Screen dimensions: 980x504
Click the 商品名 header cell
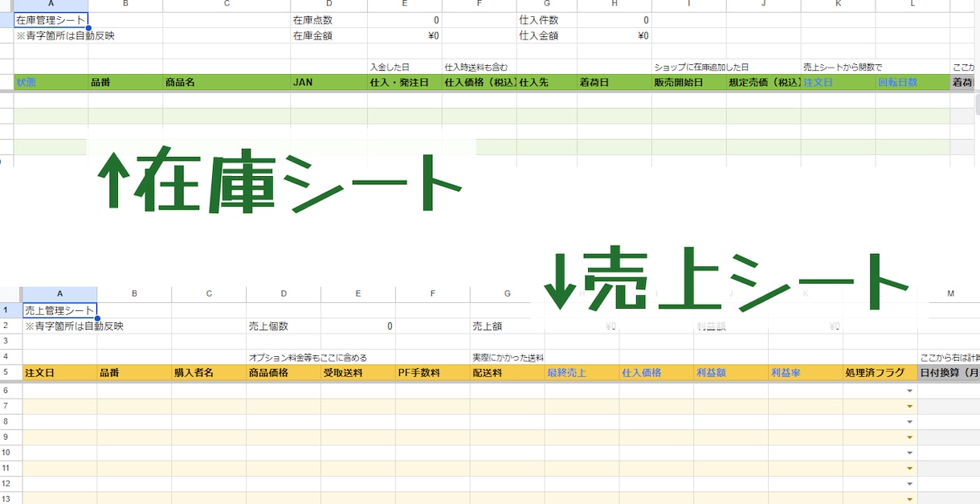(x=227, y=82)
